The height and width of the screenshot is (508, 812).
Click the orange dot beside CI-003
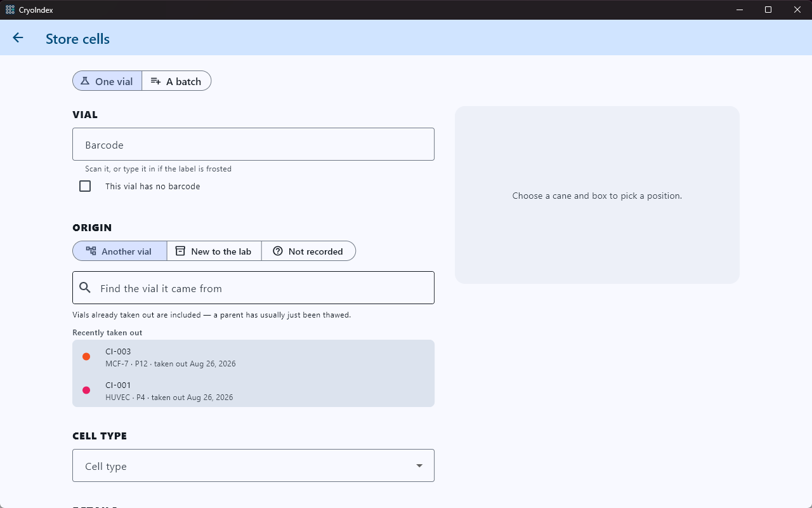click(86, 357)
